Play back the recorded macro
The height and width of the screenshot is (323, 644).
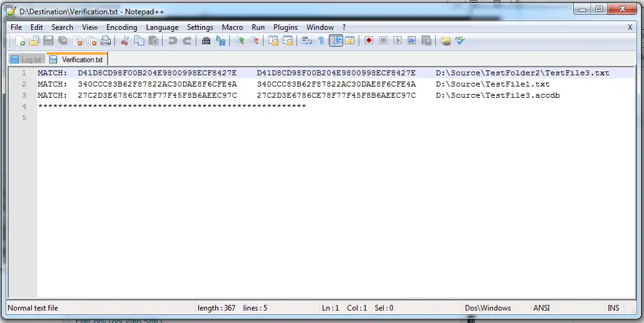pos(398,40)
